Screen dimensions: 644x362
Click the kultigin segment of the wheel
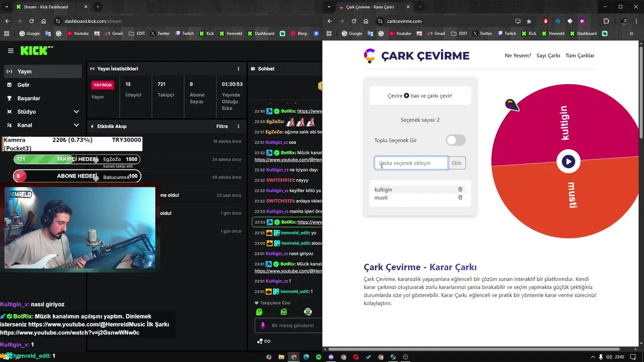[x=564, y=123]
